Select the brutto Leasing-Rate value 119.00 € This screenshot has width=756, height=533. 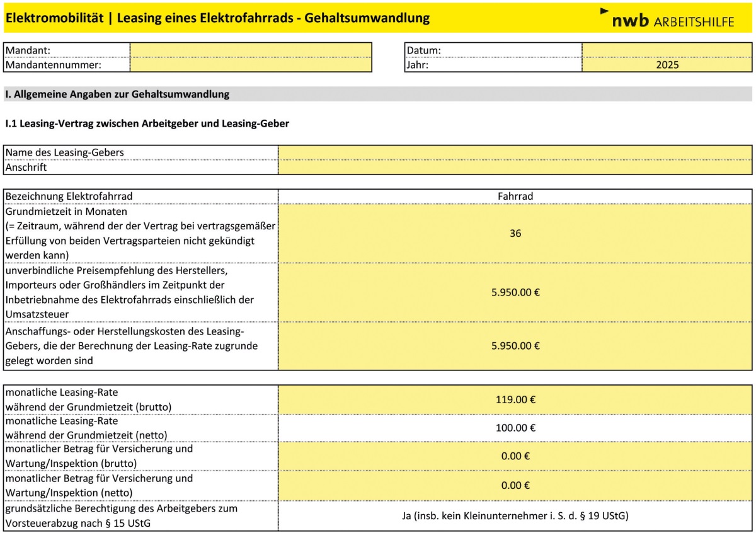(515, 399)
